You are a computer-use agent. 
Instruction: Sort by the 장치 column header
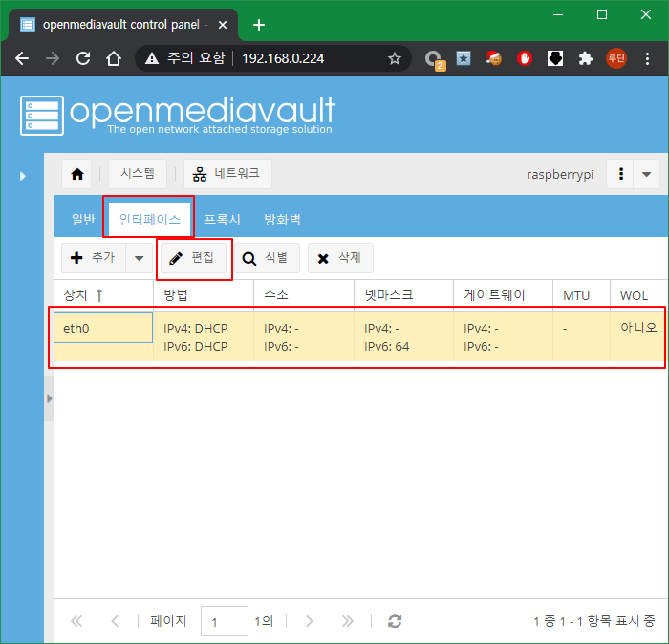[x=103, y=295]
